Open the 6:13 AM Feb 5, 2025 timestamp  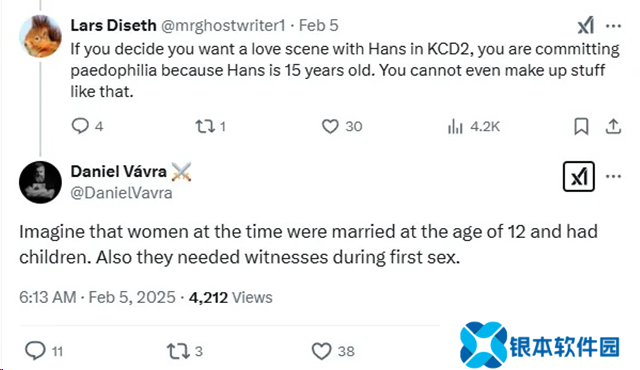97,297
